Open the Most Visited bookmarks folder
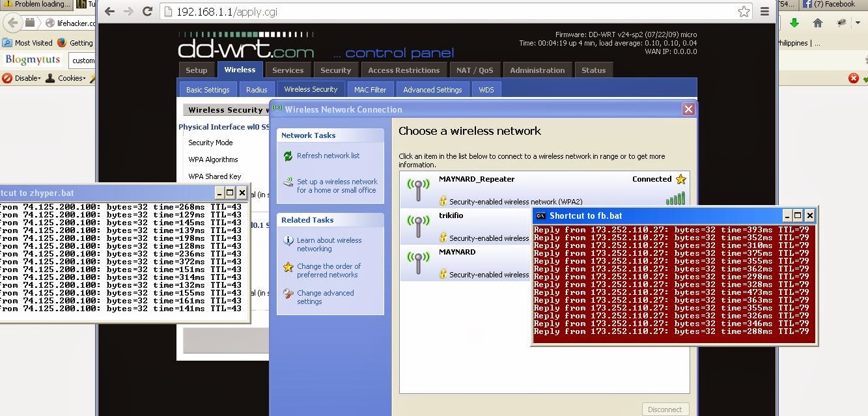 coord(27,43)
